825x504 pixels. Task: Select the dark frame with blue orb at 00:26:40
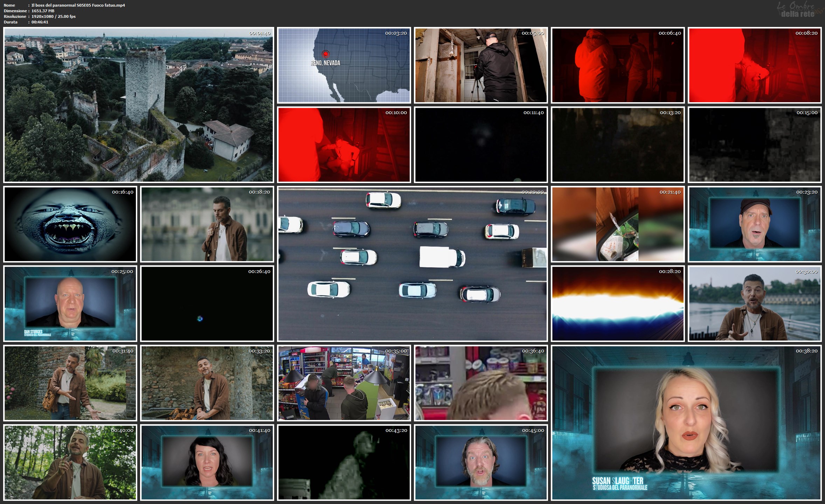click(207, 303)
